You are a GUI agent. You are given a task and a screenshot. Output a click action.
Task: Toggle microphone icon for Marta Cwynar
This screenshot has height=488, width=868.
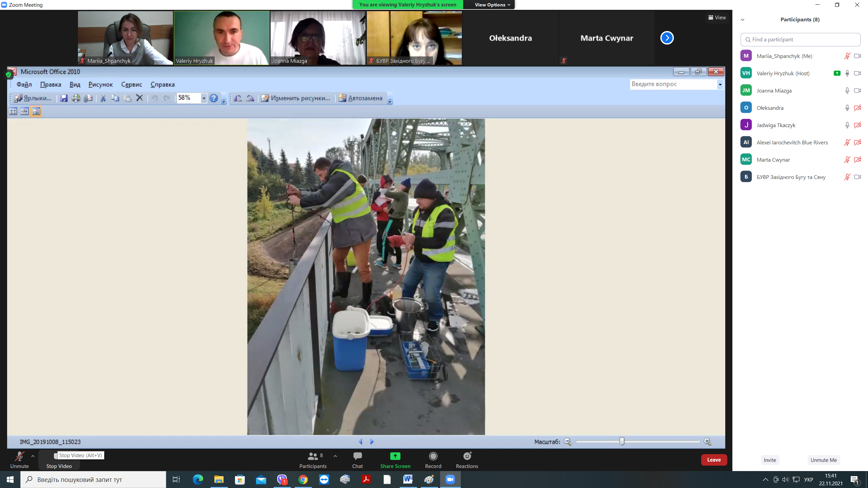[x=847, y=160]
